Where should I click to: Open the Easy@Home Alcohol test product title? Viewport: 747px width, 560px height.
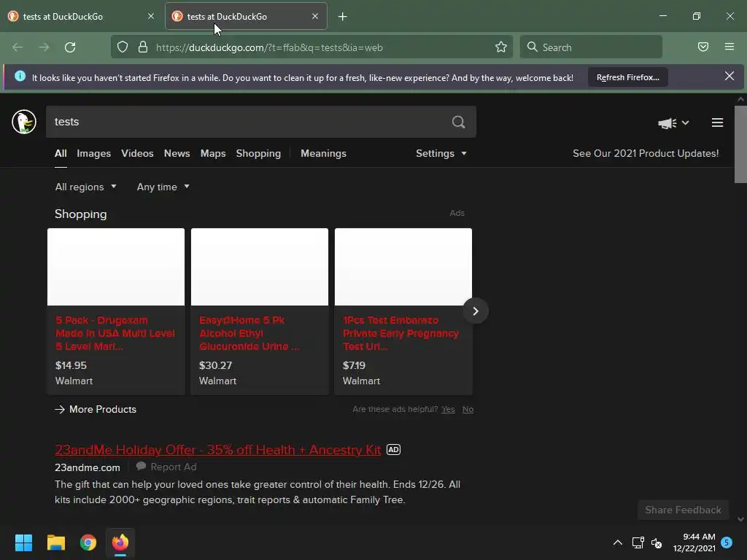(249, 333)
